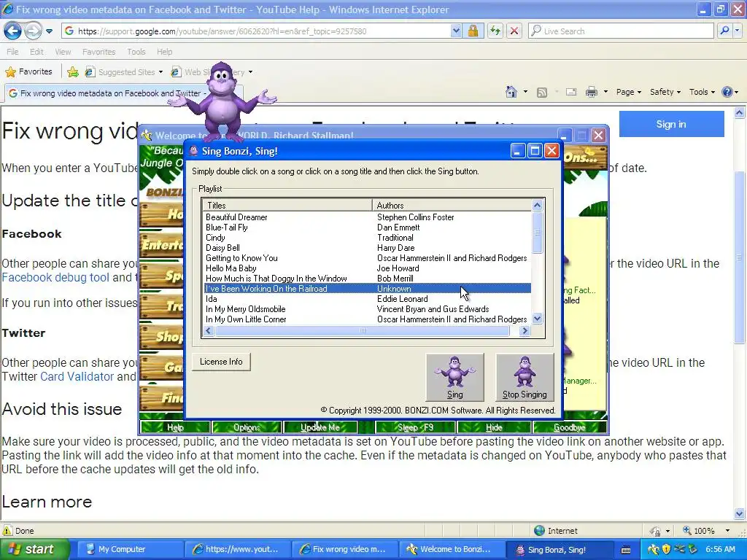This screenshot has width=747, height=560.
Task: Click playlist scroll up arrow
Action: point(537,205)
